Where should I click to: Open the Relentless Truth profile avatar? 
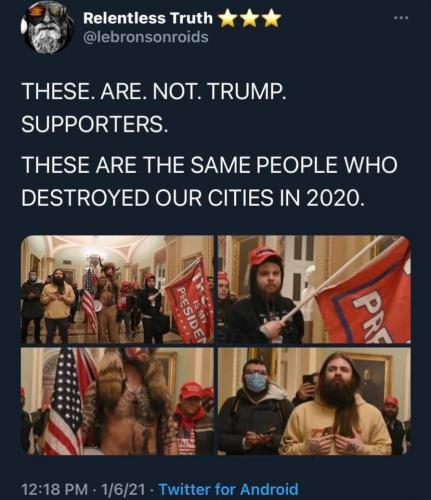pyautogui.click(x=46, y=28)
